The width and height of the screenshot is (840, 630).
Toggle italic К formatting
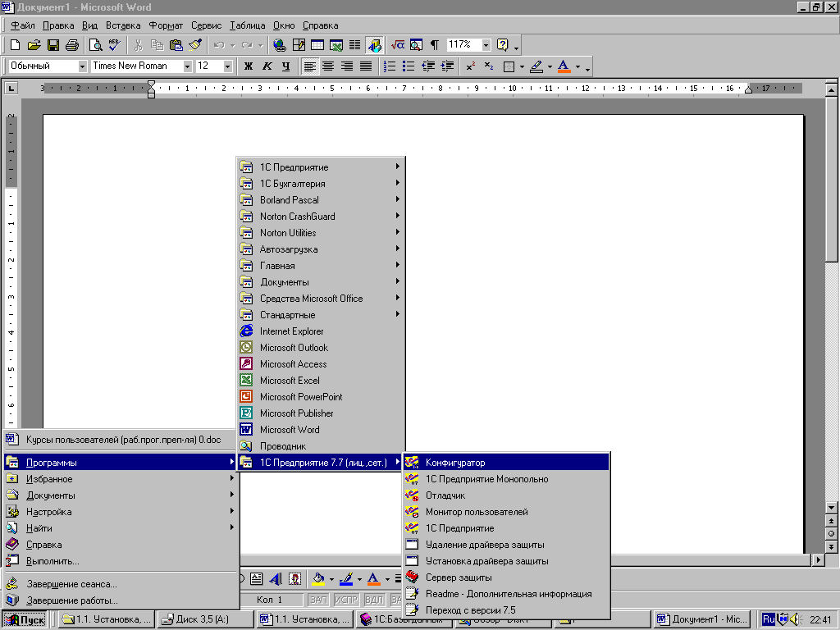click(267, 66)
